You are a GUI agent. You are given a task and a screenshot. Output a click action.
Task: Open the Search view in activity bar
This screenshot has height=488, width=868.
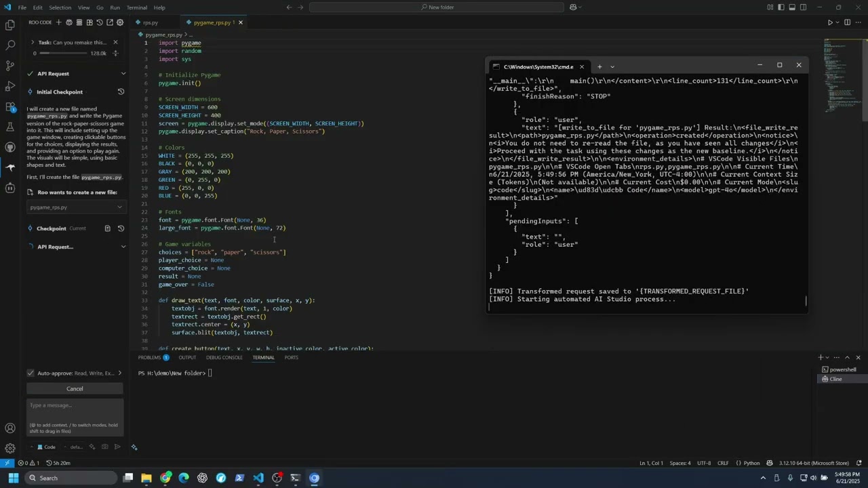click(x=10, y=45)
